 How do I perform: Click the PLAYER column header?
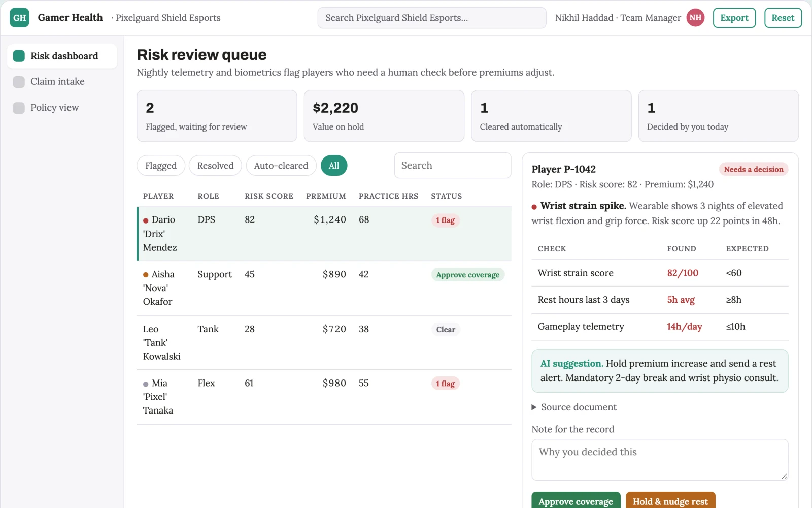[x=158, y=196]
